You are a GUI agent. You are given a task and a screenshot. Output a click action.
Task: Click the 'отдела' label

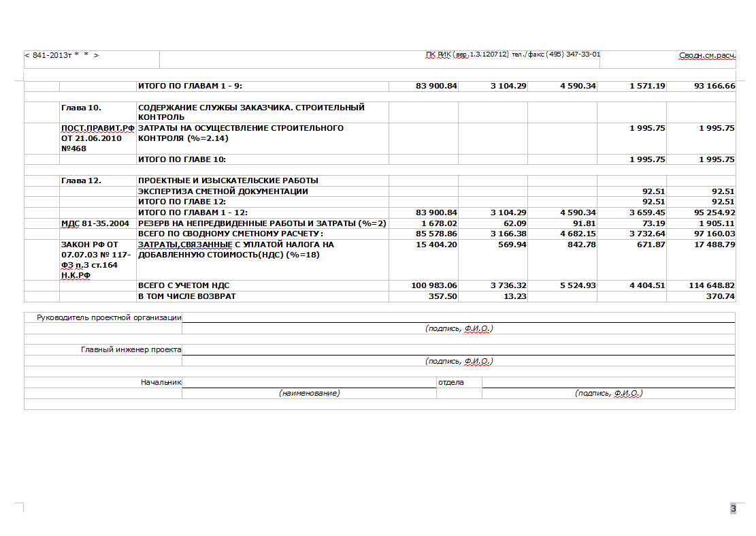(450, 382)
